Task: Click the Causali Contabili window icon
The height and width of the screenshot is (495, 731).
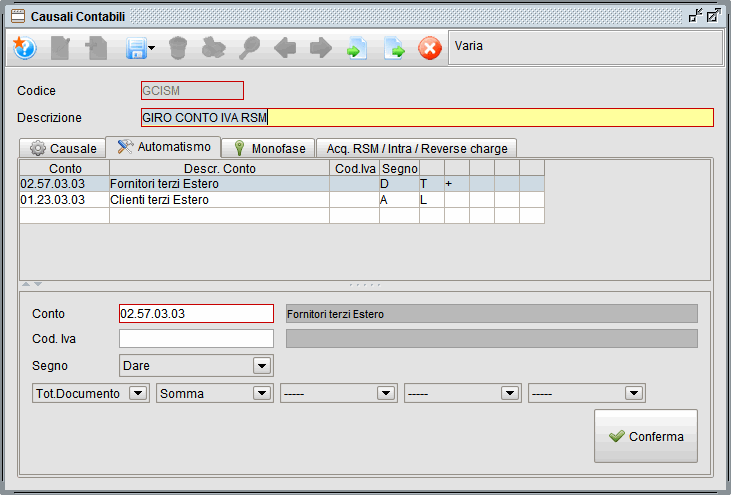Action: point(18,16)
